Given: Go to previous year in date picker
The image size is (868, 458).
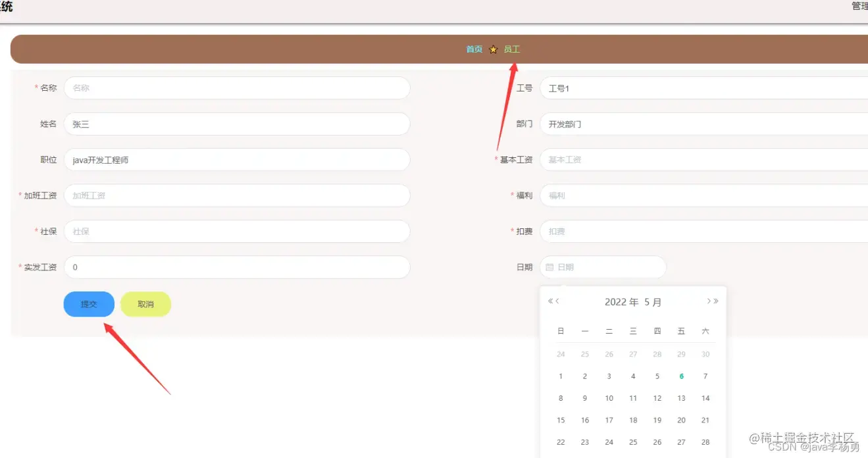Looking at the screenshot, I should click(x=550, y=301).
